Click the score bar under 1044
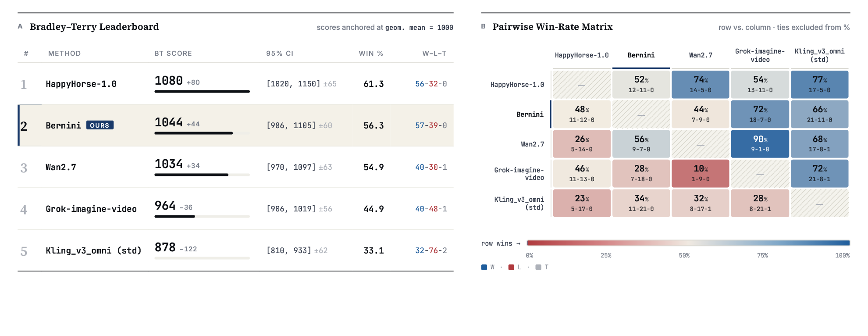The width and height of the screenshot is (868, 336). (x=202, y=133)
